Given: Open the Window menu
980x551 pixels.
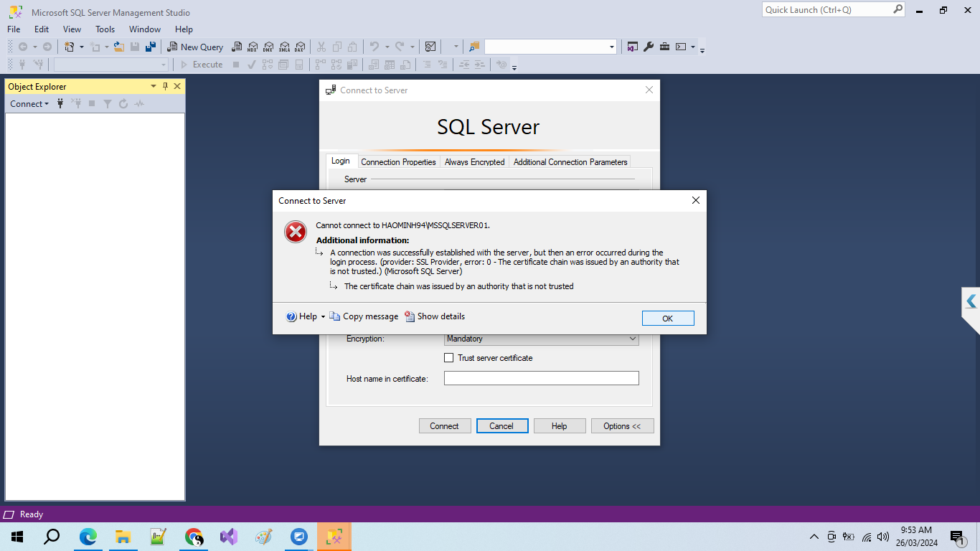Looking at the screenshot, I should click(145, 29).
